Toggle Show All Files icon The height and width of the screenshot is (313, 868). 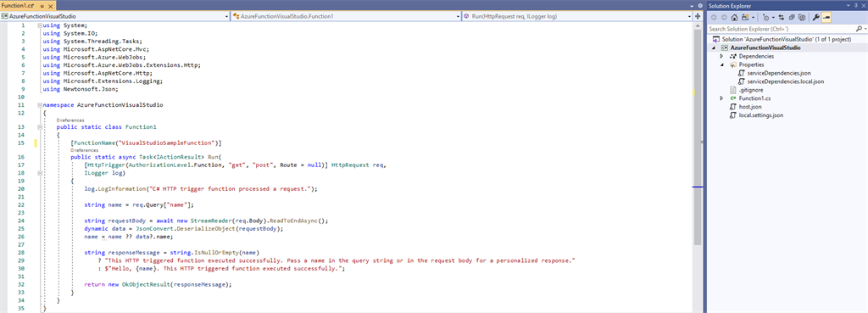tap(802, 18)
